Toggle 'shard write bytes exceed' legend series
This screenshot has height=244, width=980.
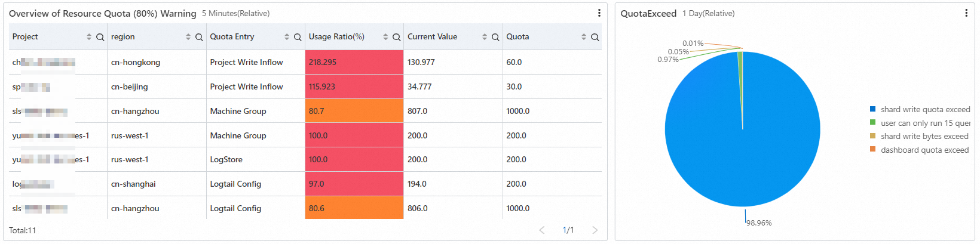click(x=924, y=136)
